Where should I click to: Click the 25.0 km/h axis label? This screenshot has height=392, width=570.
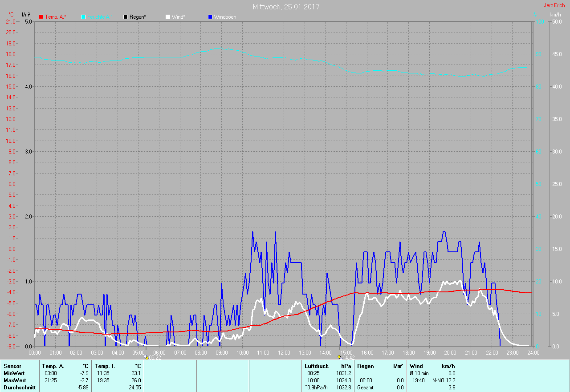point(557,184)
